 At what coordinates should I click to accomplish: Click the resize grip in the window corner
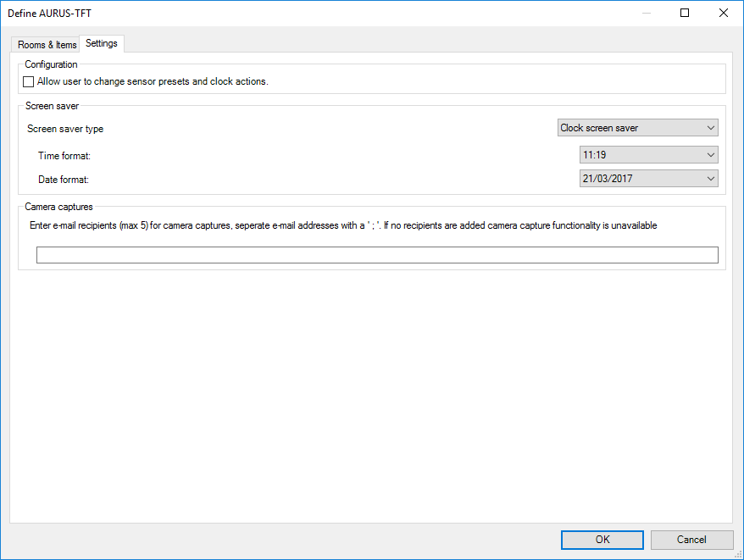737,554
